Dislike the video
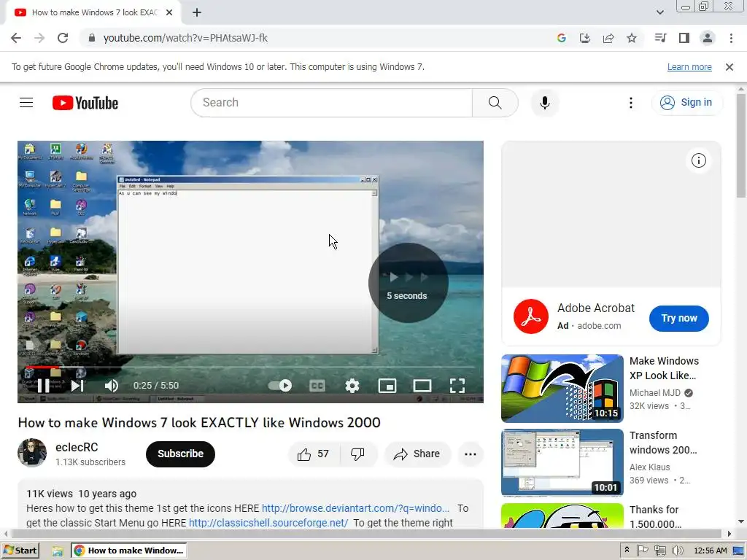747x560 pixels. [357, 454]
